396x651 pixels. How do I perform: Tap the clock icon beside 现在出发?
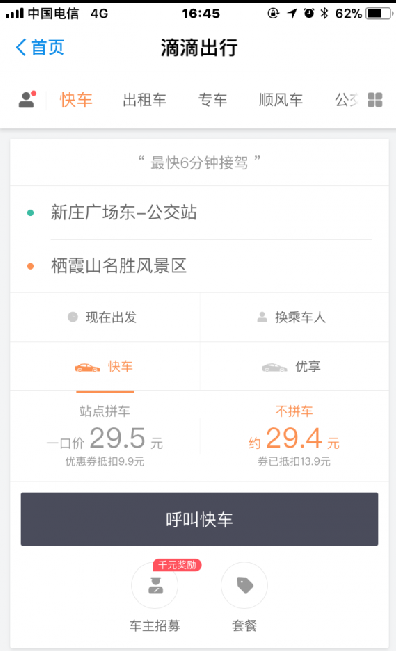coord(73,317)
